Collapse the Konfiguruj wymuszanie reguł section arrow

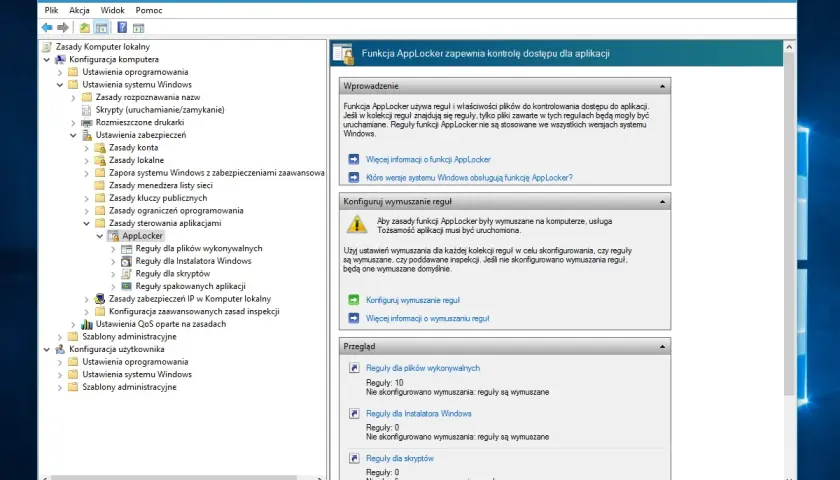point(662,202)
